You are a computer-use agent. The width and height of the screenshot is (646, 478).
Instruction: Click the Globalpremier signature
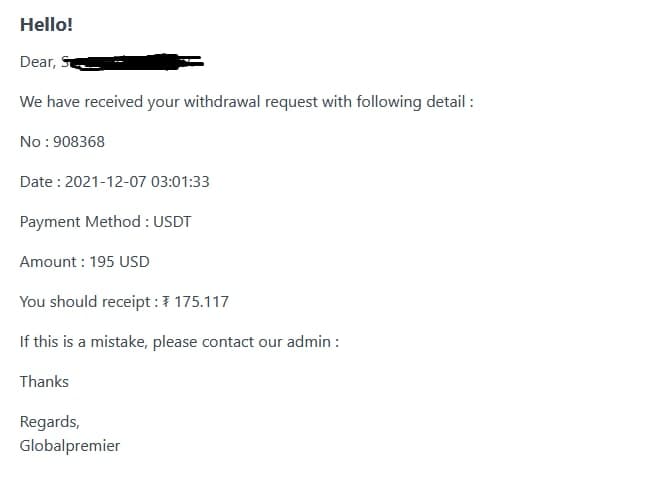(x=70, y=446)
